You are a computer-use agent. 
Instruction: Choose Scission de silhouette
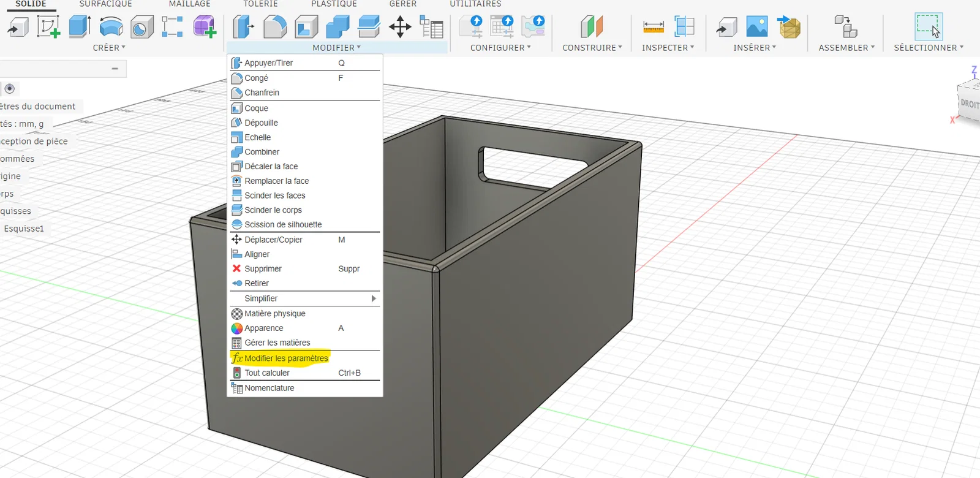(x=305, y=224)
